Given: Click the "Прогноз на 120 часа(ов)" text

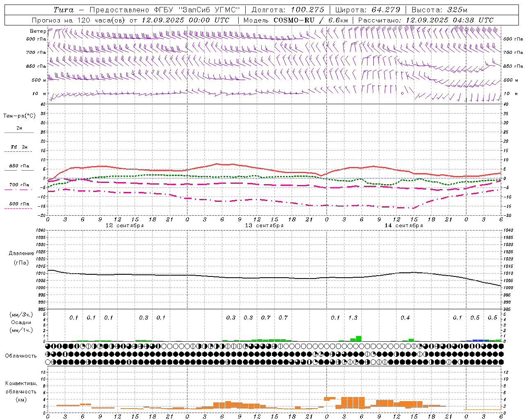Looking at the screenshot, I should pos(79,20).
